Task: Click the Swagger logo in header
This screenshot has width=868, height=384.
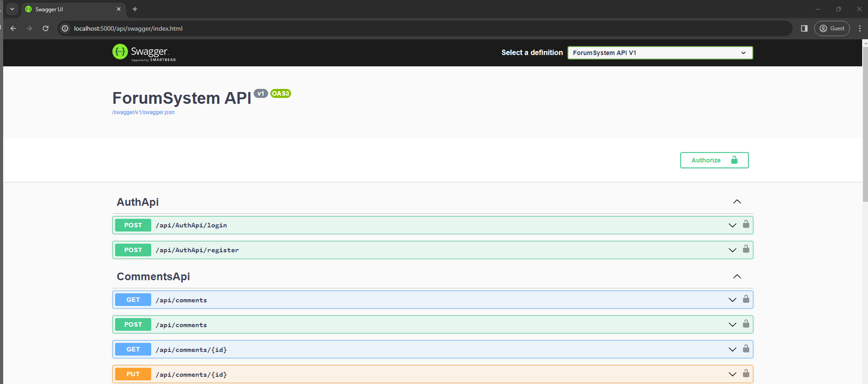Action: pyautogui.click(x=144, y=53)
